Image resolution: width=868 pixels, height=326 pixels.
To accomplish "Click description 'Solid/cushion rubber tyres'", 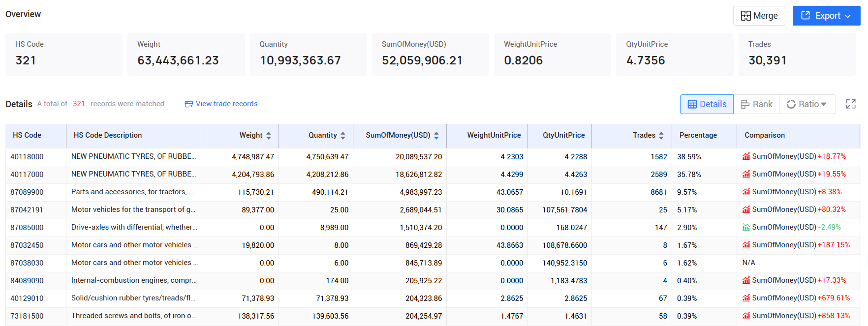I will coord(133,298).
